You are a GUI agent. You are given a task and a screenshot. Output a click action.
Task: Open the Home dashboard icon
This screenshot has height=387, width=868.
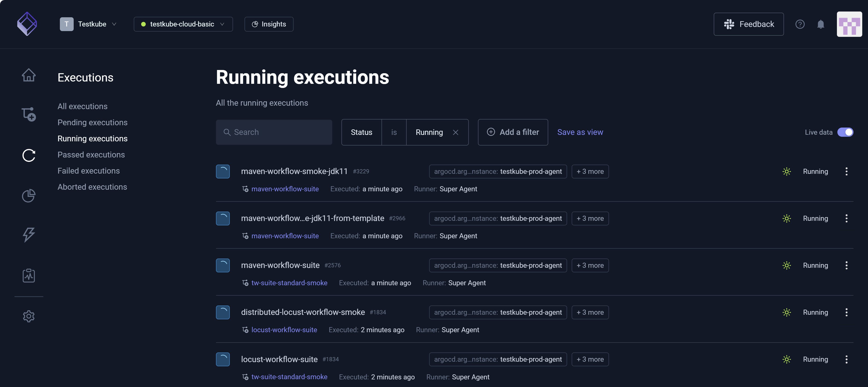pyautogui.click(x=29, y=75)
